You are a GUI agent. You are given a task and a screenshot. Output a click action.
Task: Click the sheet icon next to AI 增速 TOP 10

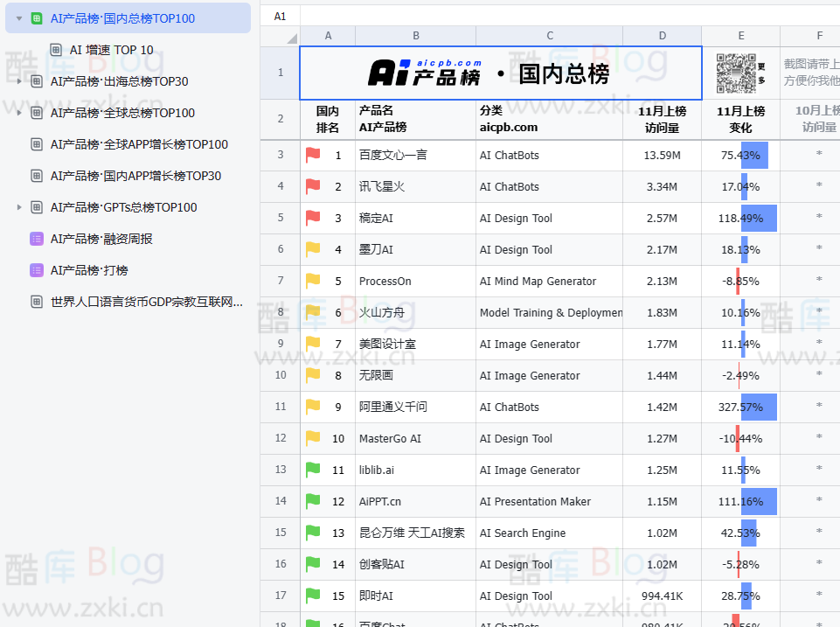coord(54,50)
